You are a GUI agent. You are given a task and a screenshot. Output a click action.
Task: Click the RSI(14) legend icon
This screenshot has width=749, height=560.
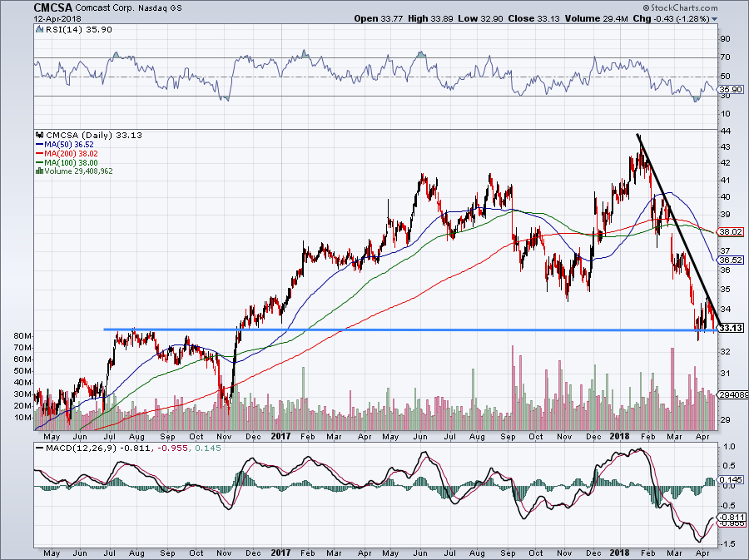pyautogui.click(x=39, y=30)
